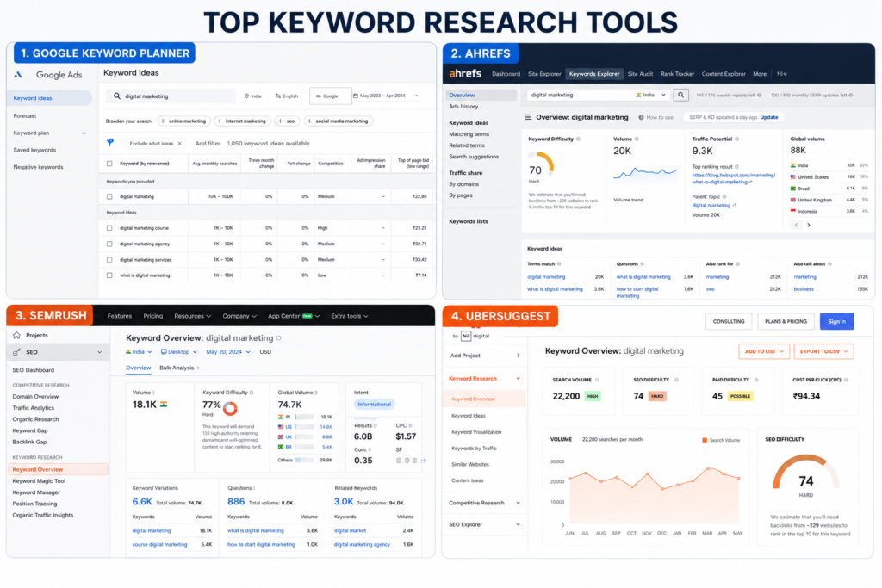Click the Consulting button
Image resolution: width=882 pixels, height=588 pixels.
pos(729,321)
